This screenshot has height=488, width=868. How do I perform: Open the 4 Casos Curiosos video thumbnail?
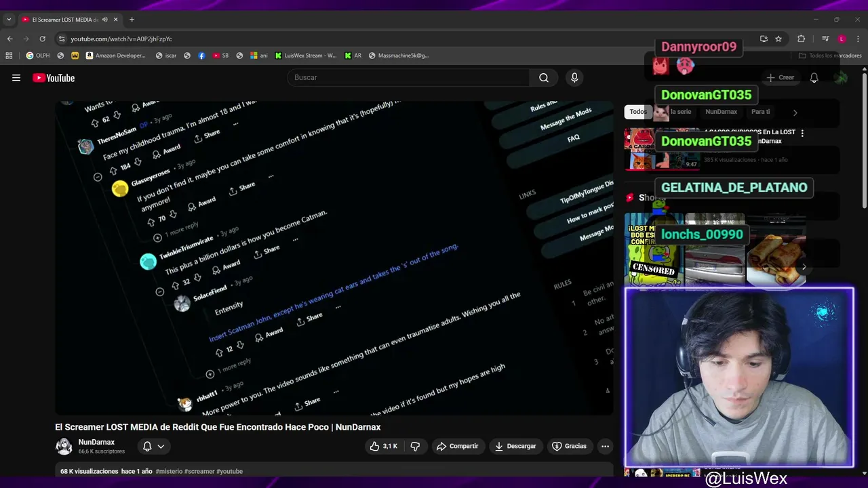tap(662, 148)
